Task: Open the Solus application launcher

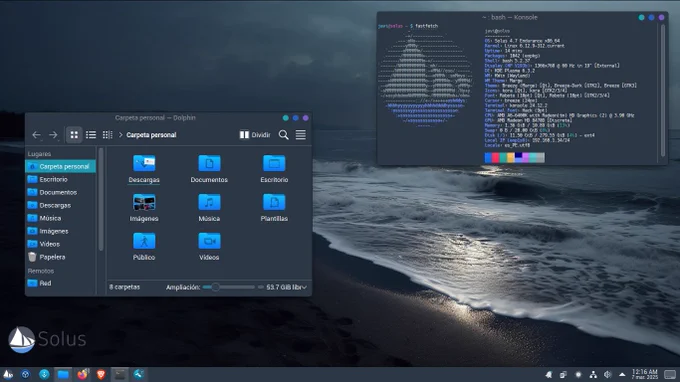Action: tap(8, 375)
